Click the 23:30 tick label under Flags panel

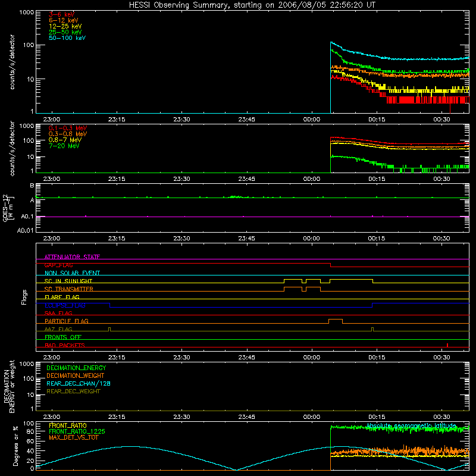pos(181,358)
